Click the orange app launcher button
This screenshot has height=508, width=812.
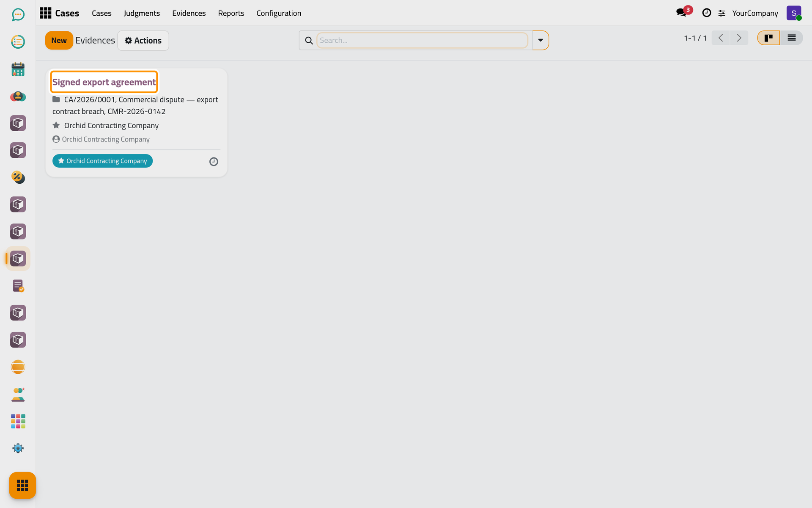(x=22, y=485)
